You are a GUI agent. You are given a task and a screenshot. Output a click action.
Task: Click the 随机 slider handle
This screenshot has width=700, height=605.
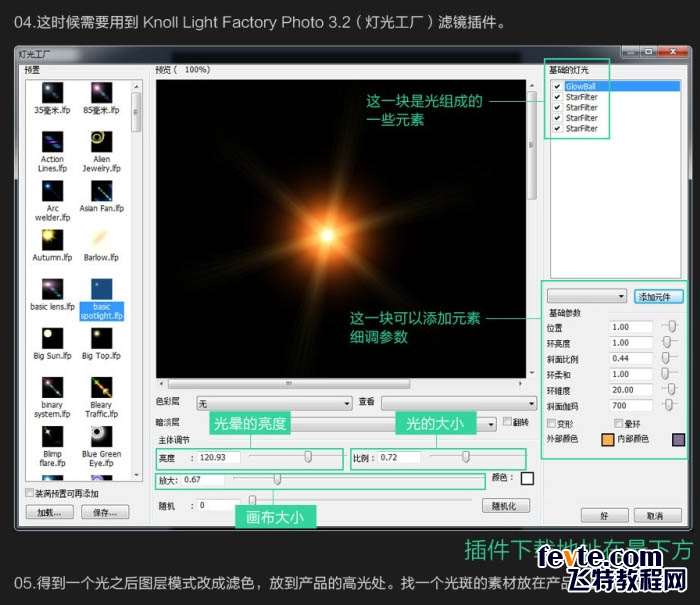[252, 500]
